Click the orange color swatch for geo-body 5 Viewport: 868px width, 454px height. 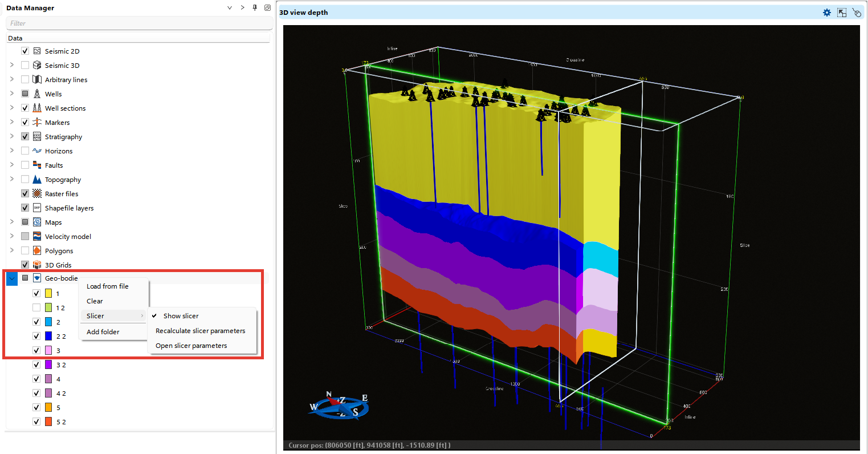[48, 408]
